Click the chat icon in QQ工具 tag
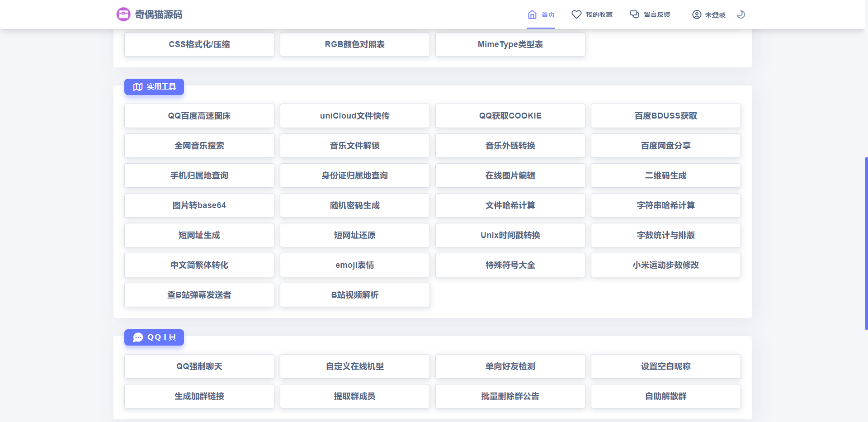This screenshot has width=868, height=422. coord(138,337)
